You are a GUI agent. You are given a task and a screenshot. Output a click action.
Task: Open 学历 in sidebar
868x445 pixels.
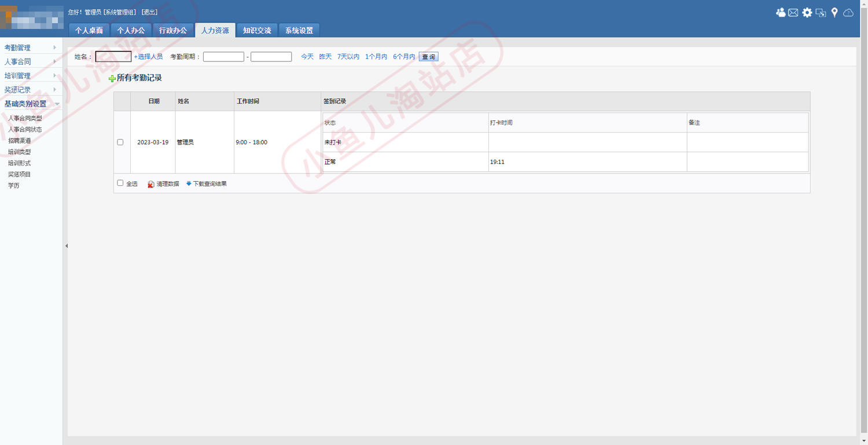point(13,186)
